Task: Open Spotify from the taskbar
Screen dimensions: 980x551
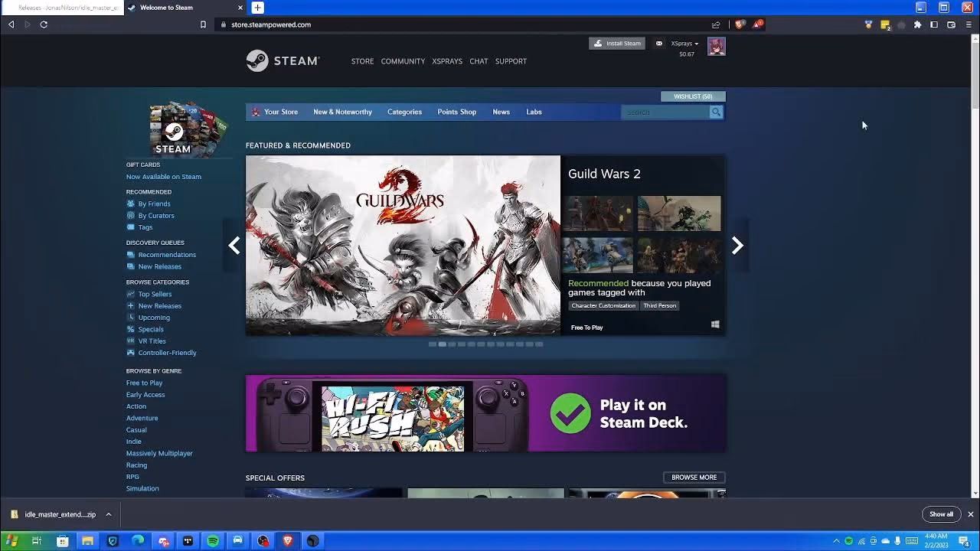Action: (x=213, y=541)
